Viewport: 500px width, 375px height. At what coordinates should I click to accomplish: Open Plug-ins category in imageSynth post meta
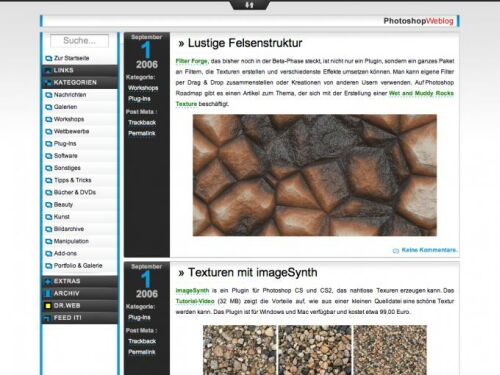pos(139,318)
